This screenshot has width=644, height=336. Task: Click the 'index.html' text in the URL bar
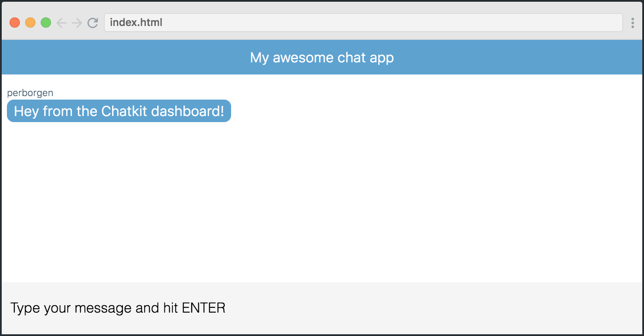pyautogui.click(x=136, y=23)
